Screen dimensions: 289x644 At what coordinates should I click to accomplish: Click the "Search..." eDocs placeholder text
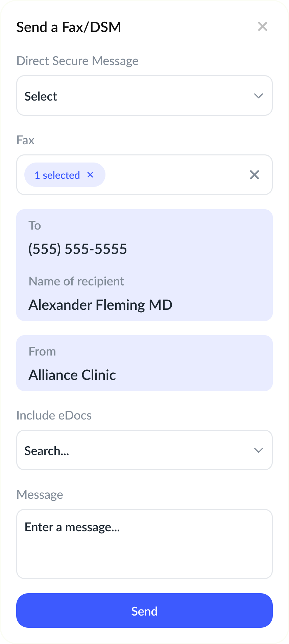[x=47, y=451]
